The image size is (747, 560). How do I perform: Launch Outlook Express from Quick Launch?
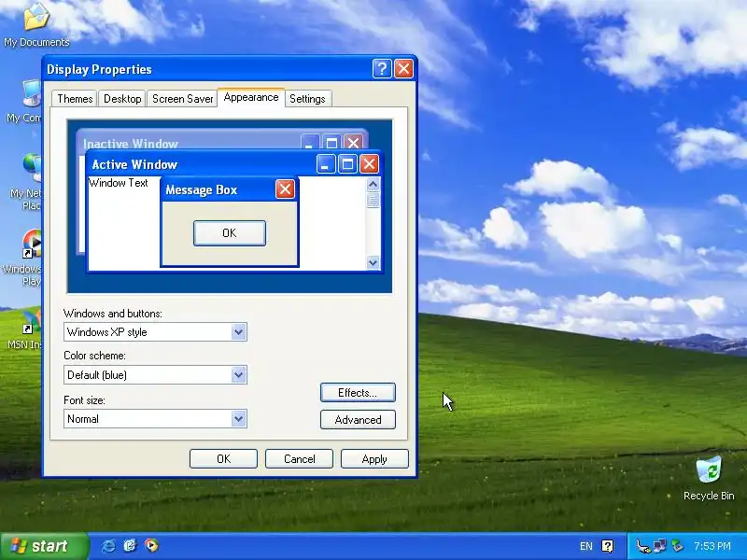click(x=130, y=546)
